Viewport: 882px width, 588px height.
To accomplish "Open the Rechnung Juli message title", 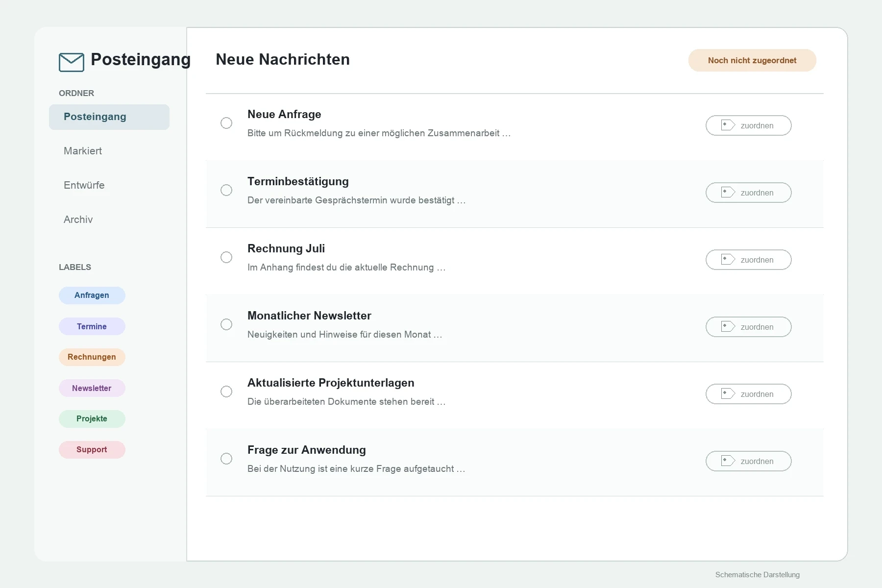I will [x=286, y=248].
